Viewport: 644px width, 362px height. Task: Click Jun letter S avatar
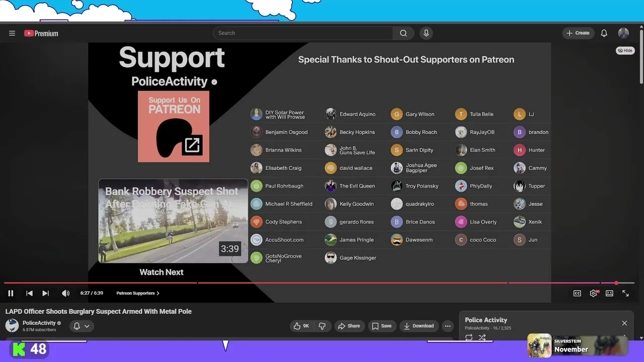(520, 240)
